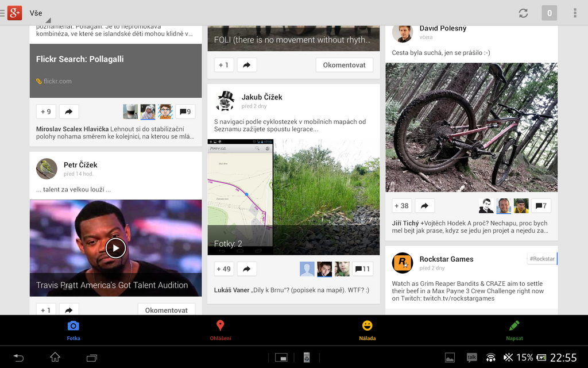Click the Google+ logo in the top bar
588x368 pixels.
14,13
